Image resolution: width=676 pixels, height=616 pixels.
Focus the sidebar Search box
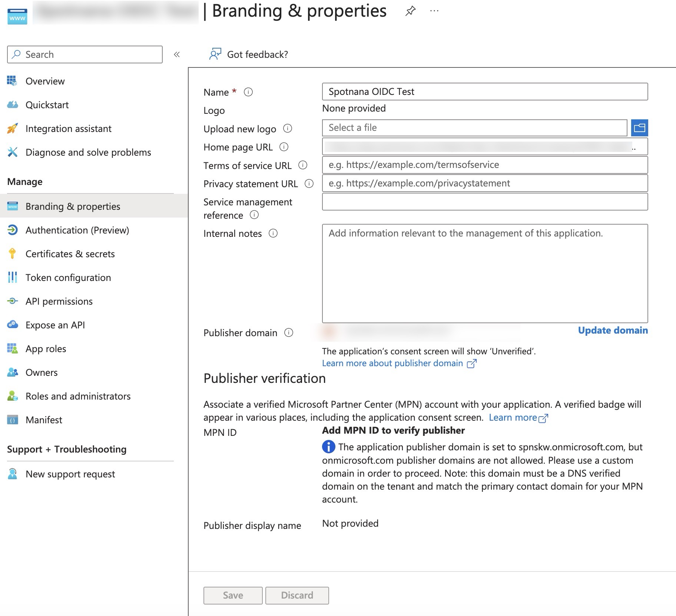click(85, 54)
